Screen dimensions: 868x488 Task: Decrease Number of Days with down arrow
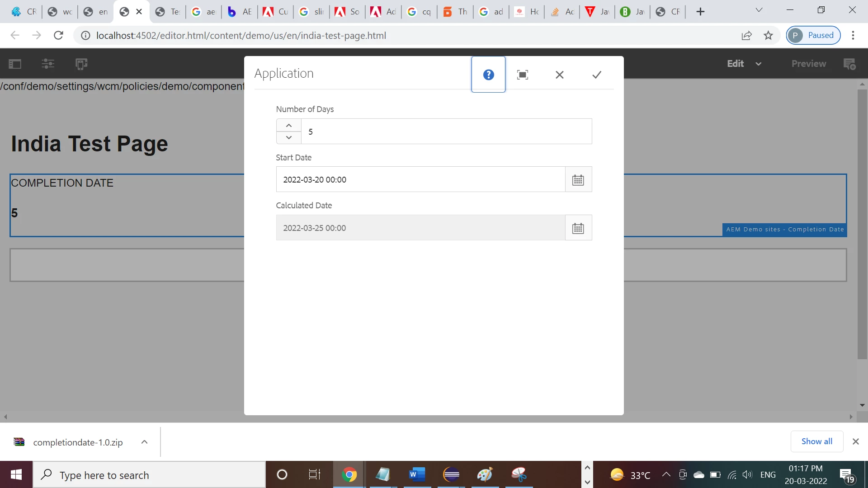tap(289, 137)
